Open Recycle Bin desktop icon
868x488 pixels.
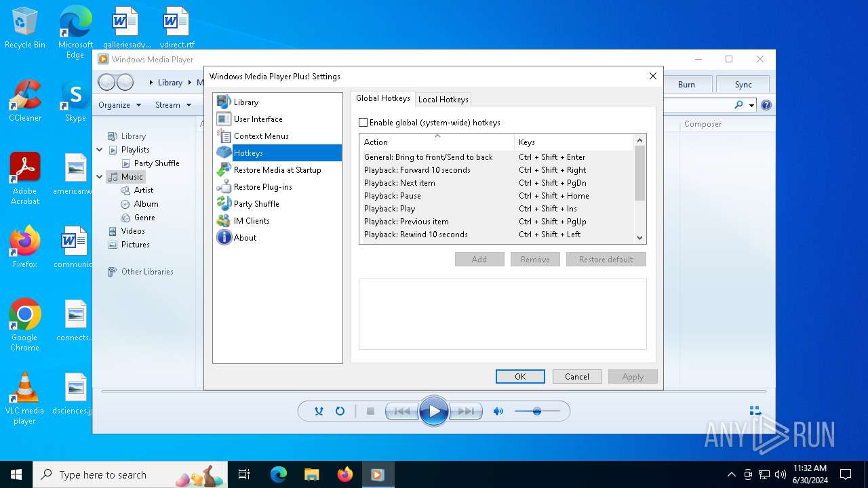[x=25, y=28]
